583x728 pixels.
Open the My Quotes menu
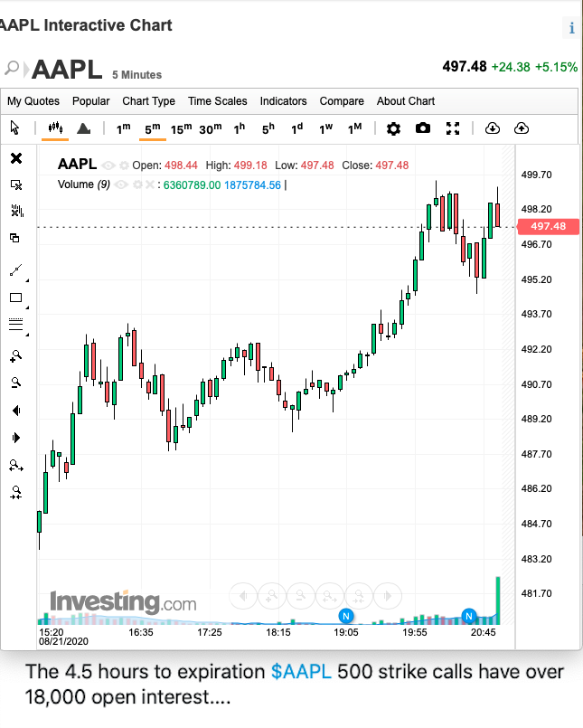point(33,101)
